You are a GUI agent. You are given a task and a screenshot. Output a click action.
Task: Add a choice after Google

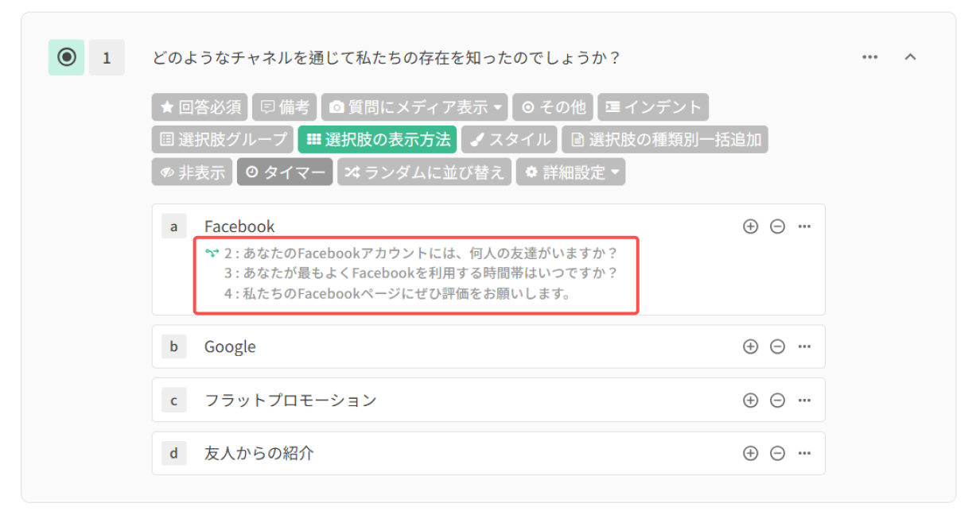(750, 346)
